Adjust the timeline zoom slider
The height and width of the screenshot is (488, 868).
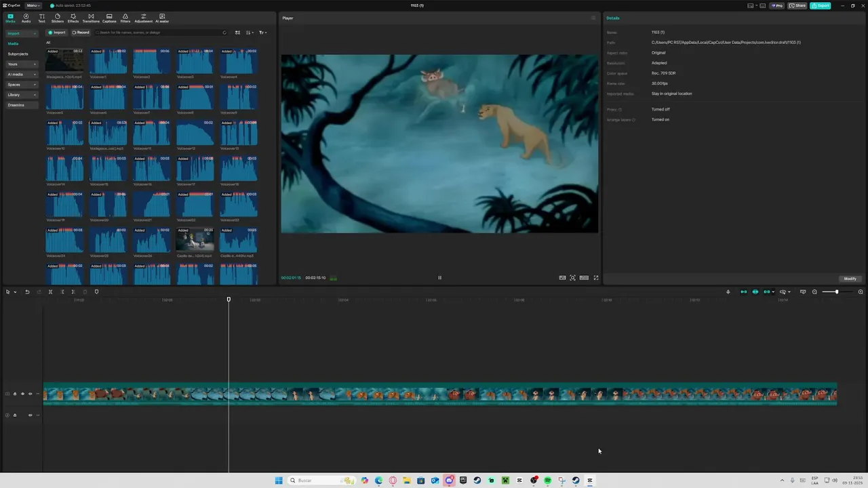coord(837,292)
